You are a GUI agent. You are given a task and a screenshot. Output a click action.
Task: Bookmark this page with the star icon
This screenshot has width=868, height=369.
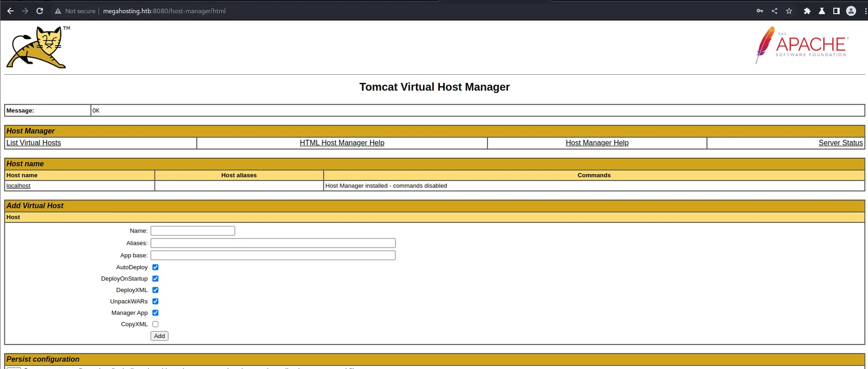tap(789, 11)
